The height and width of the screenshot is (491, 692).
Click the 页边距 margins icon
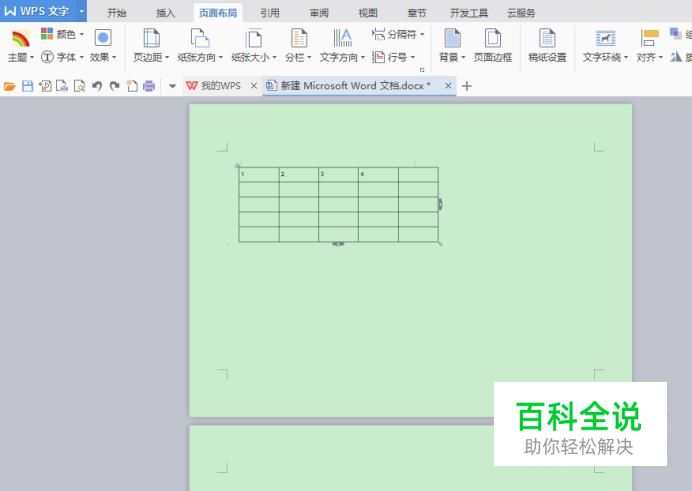tap(151, 38)
